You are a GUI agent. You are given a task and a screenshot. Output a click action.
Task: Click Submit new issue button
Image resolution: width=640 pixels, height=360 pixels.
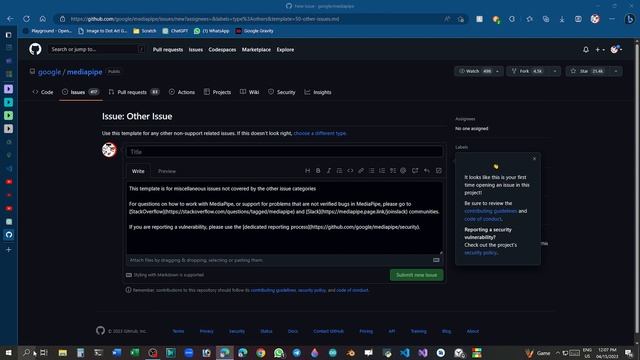[416, 275]
